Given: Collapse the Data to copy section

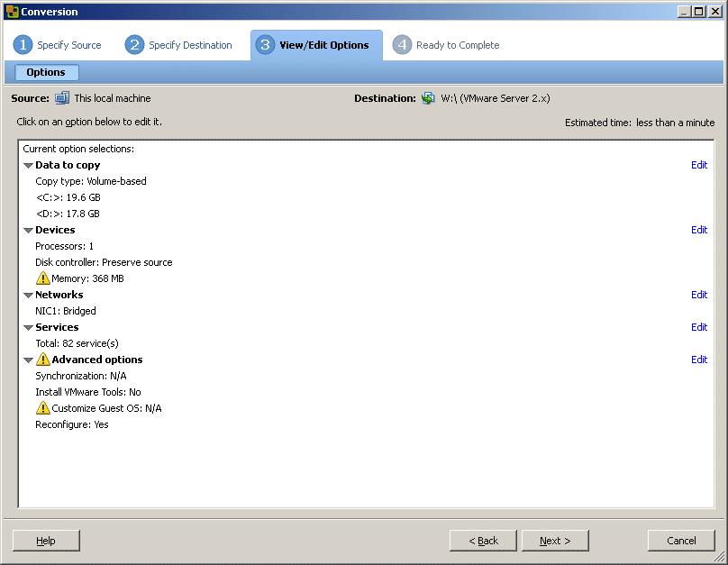Looking at the screenshot, I should coord(28,165).
